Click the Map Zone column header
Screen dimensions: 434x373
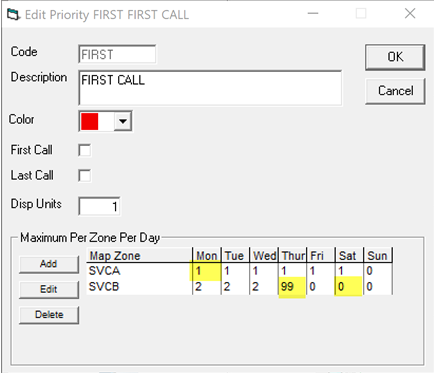[x=139, y=256]
